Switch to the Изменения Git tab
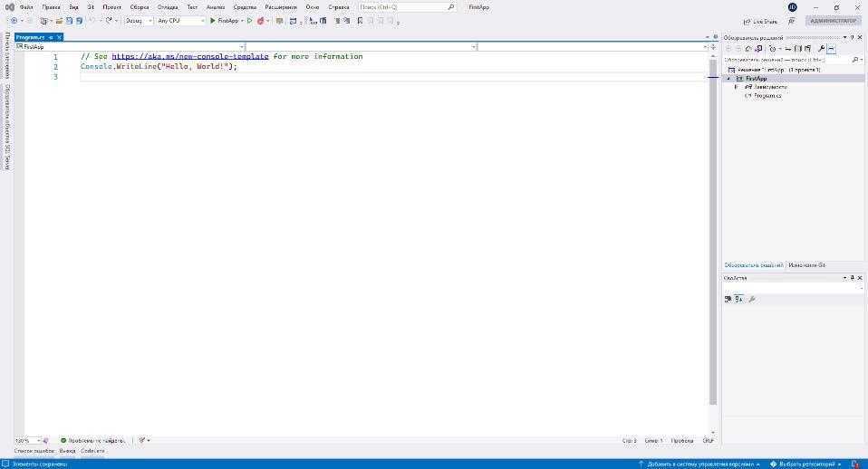The width and height of the screenshot is (868, 469). click(x=806, y=265)
